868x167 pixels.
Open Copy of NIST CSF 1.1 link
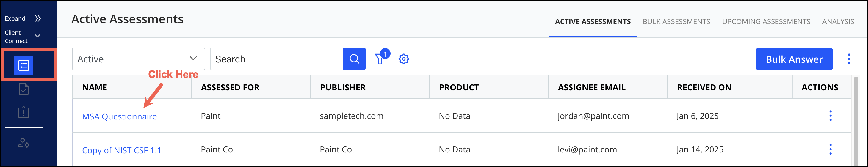pos(122,150)
